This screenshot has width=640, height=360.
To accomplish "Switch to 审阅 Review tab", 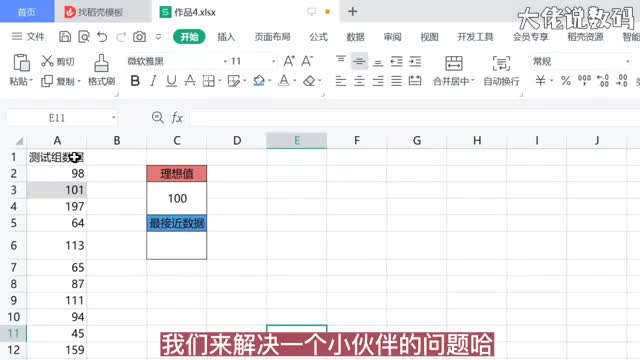I will click(392, 37).
